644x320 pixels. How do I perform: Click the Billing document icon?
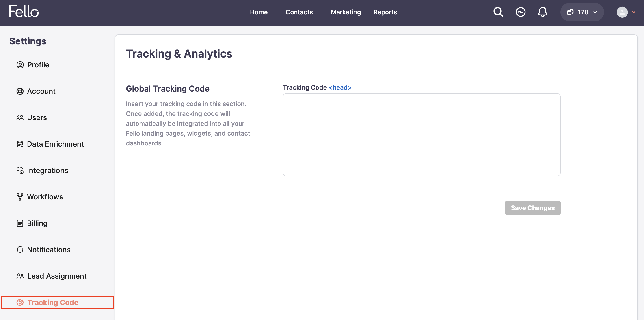20,223
